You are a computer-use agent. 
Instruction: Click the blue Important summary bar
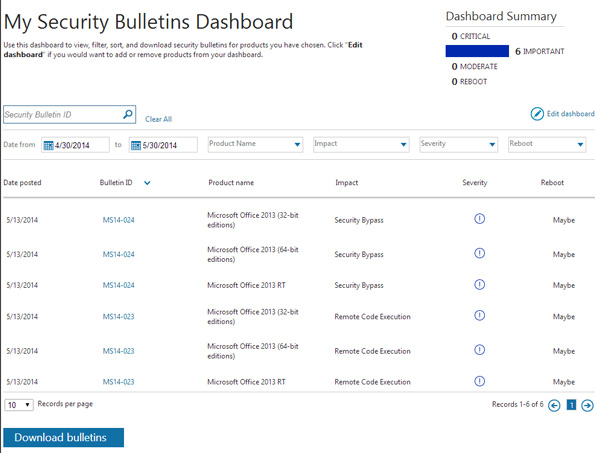pyautogui.click(x=477, y=51)
